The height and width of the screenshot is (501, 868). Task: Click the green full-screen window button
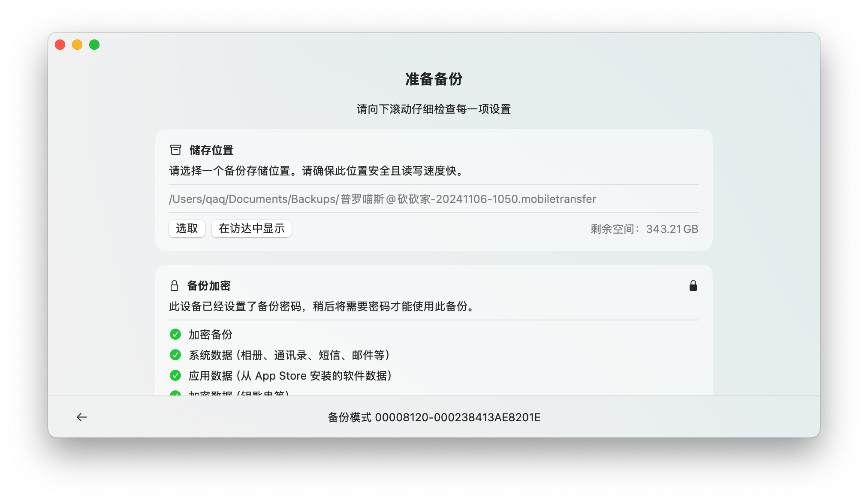[94, 45]
